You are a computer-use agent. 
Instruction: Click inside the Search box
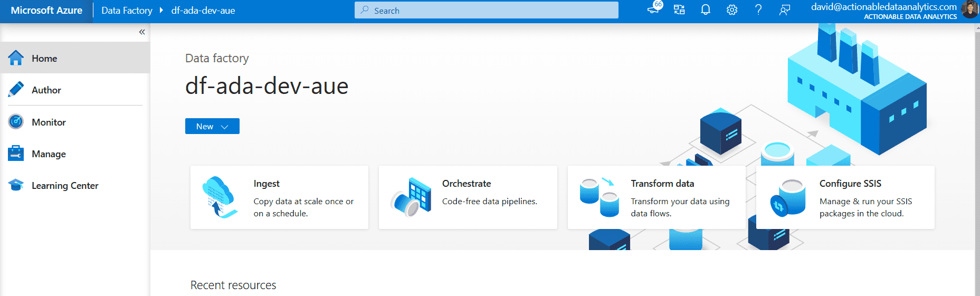[x=487, y=10]
